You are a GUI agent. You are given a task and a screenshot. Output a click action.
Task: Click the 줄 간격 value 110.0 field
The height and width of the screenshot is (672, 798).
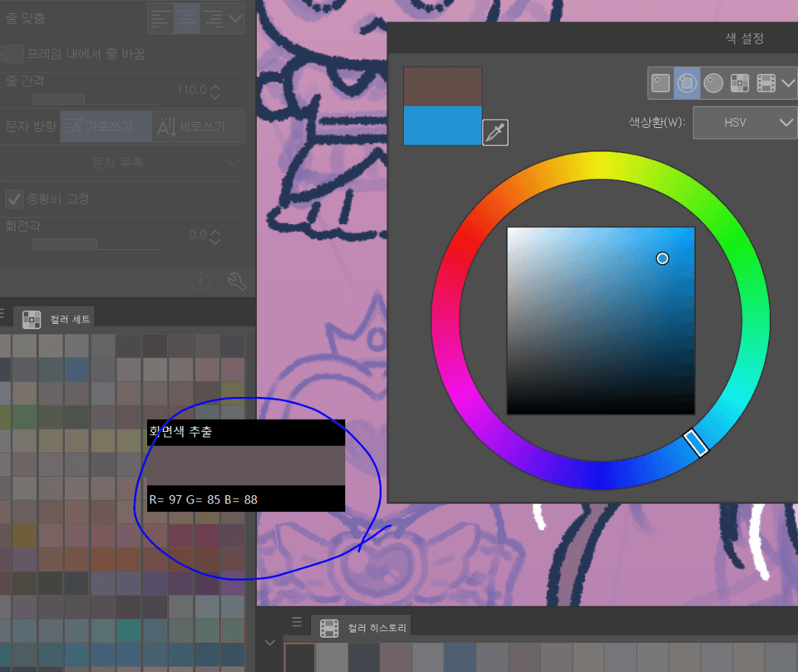point(191,90)
